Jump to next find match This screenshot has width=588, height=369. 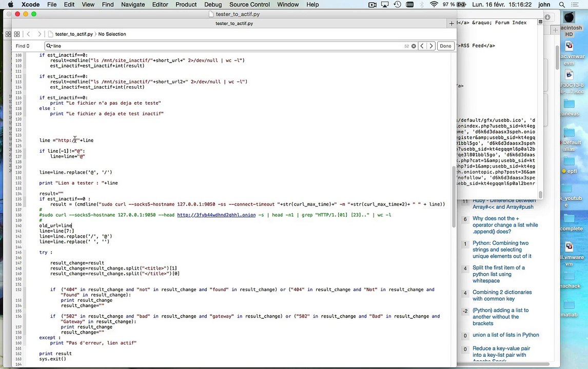click(x=431, y=46)
